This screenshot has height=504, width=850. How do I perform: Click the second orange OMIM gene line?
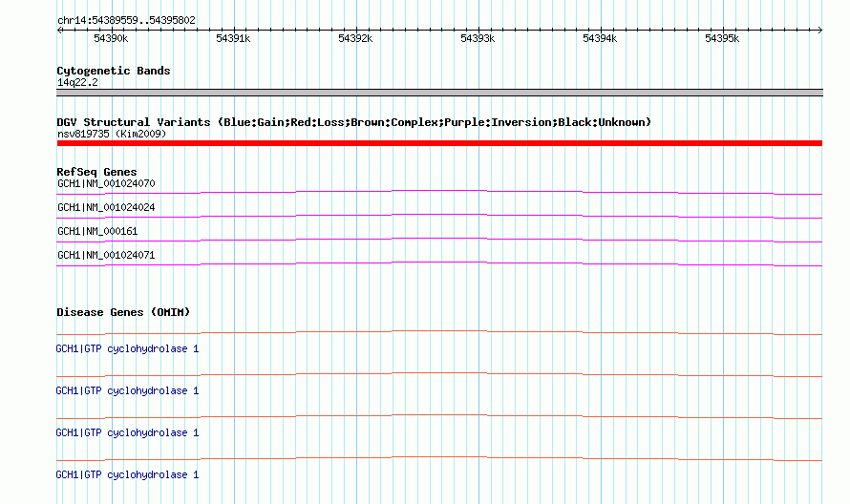(439, 373)
